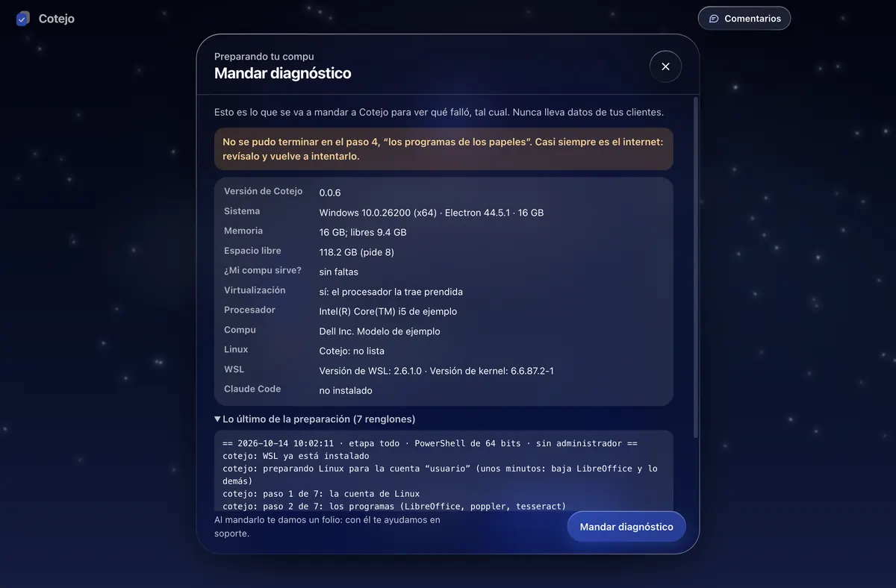Click the Claude Code 'no instalado' value
The image size is (896, 588).
pos(346,390)
